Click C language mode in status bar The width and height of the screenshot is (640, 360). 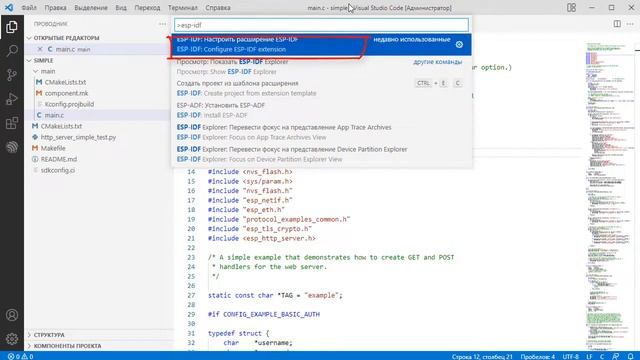point(602,356)
